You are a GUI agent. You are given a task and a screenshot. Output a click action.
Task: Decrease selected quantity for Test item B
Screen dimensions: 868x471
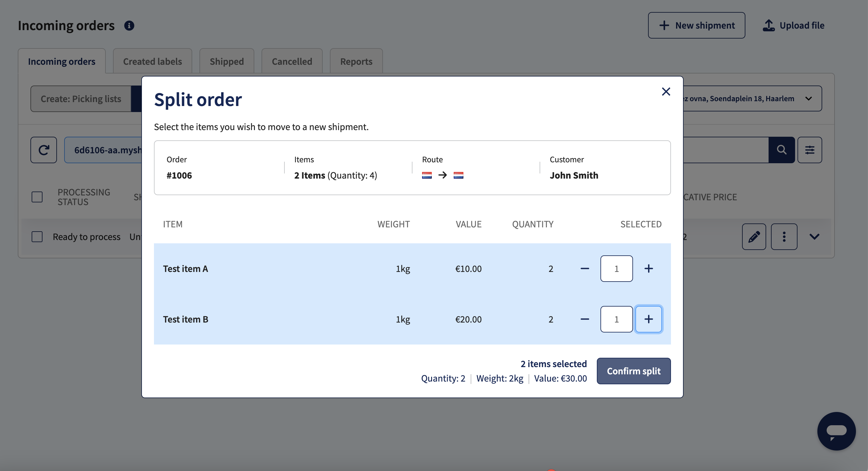point(585,319)
